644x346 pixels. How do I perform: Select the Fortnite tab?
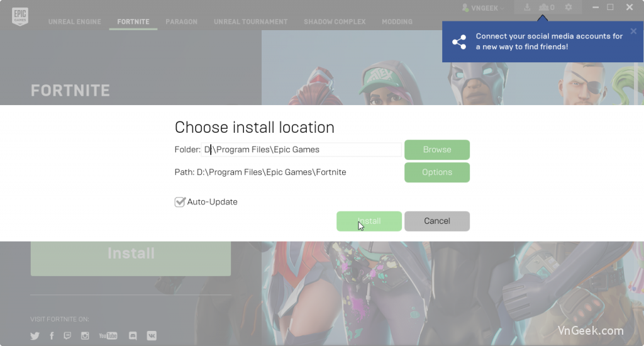(133, 22)
